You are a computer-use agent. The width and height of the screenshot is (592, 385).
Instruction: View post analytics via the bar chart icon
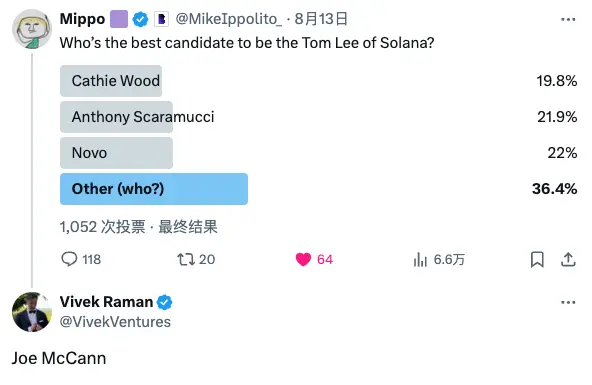[420, 259]
